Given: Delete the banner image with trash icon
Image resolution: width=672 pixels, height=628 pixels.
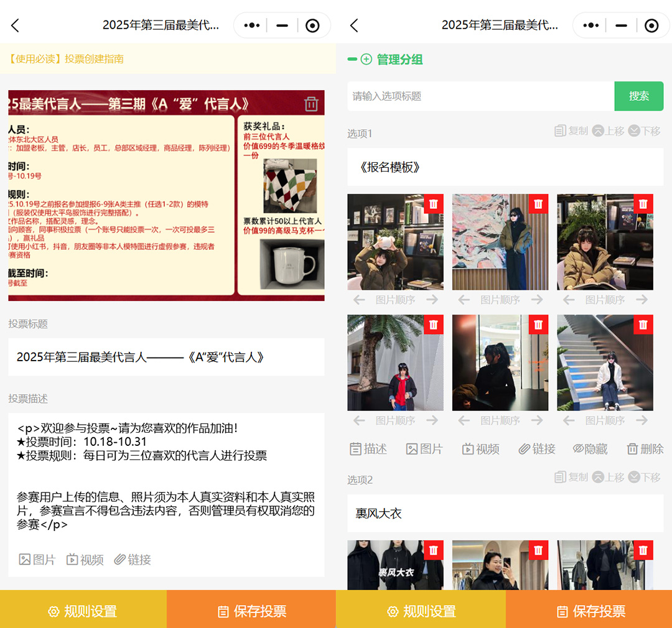Looking at the screenshot, I should point(311,104).
